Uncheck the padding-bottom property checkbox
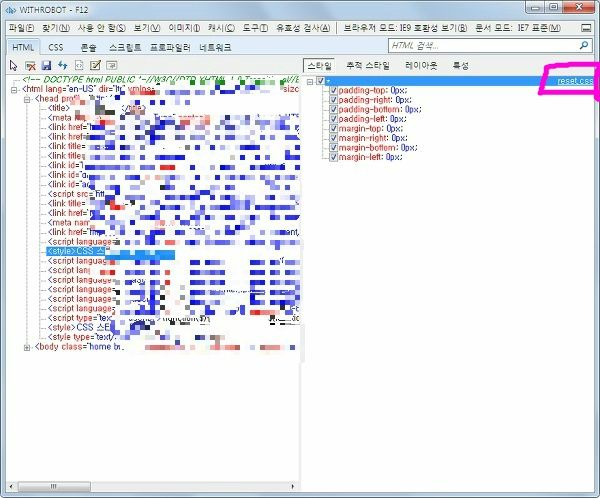The image size is (600, 498). [333, 109]
